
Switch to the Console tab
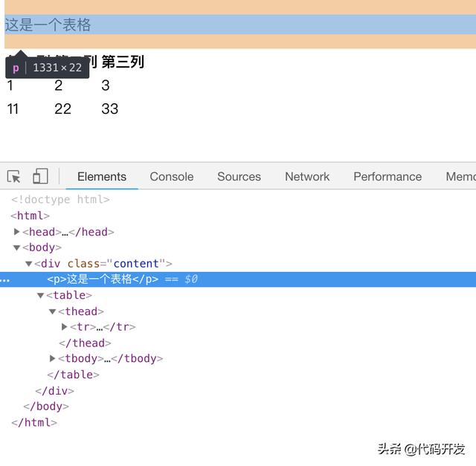[172, 177]
